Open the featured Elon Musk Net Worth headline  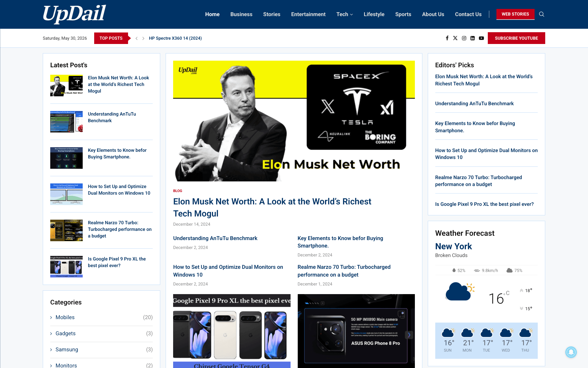tap(272, 207)
